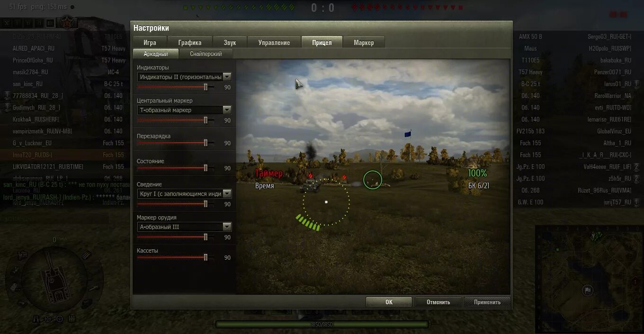Click the Настройки window title
Screen dimensions: 644x334
[151, 28]
